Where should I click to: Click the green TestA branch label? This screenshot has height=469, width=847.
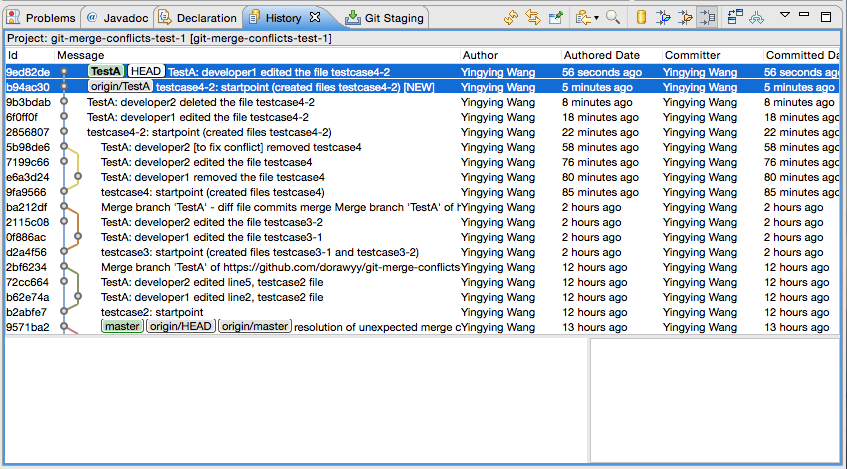click(x=106, y=71)
